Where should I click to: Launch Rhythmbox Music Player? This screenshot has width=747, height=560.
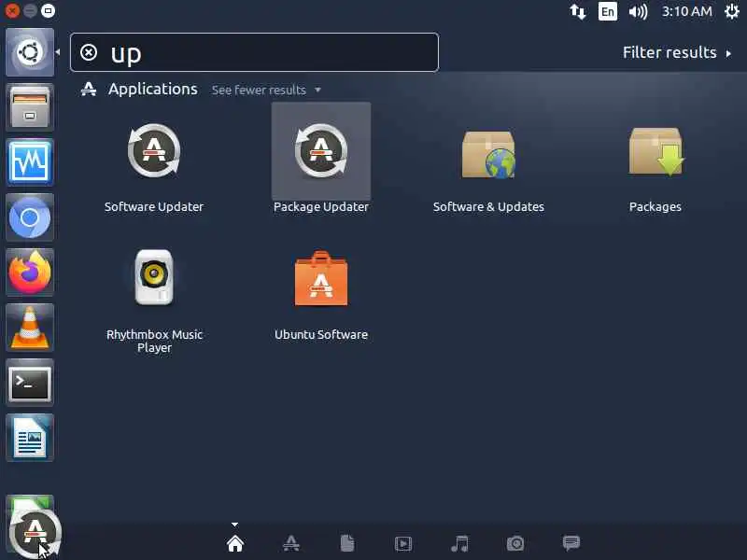[x=154, y=277]
